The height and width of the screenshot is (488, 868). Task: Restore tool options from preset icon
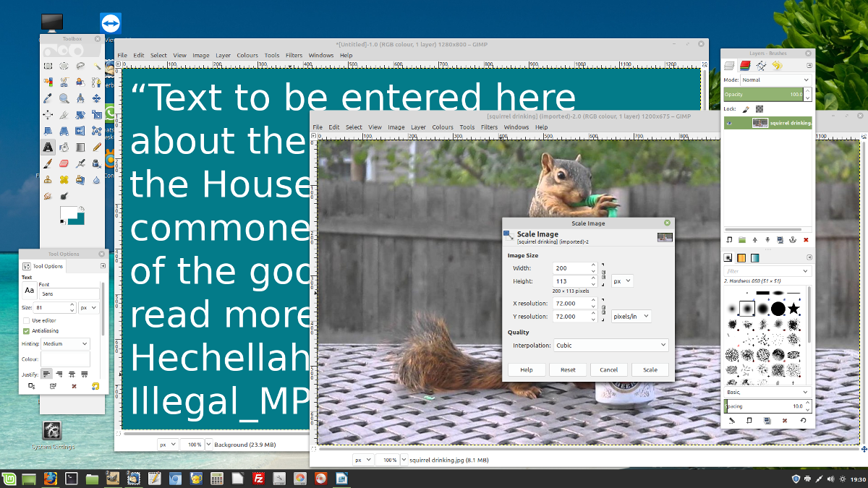point(52,387)
